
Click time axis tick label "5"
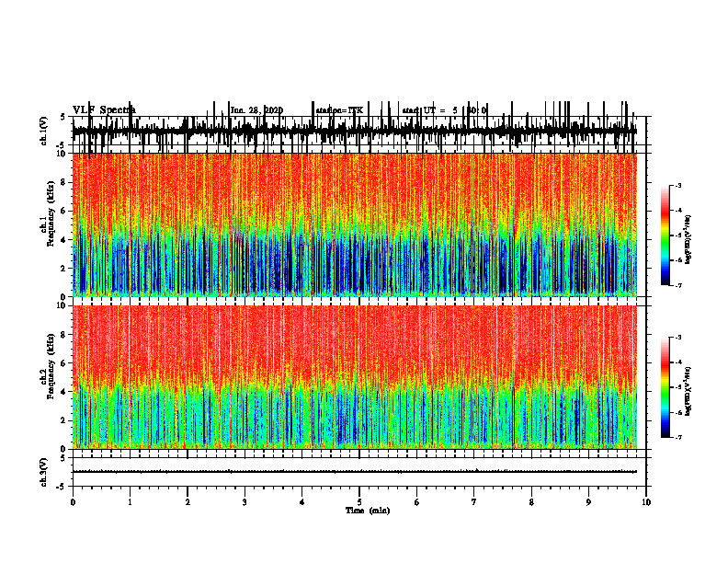point(359,502)
